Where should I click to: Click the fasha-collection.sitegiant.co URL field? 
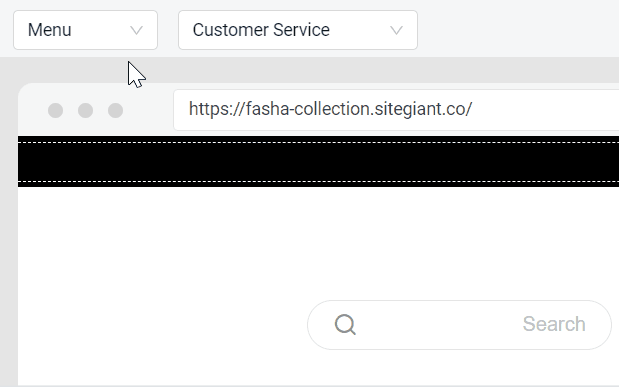click(396, 110)
